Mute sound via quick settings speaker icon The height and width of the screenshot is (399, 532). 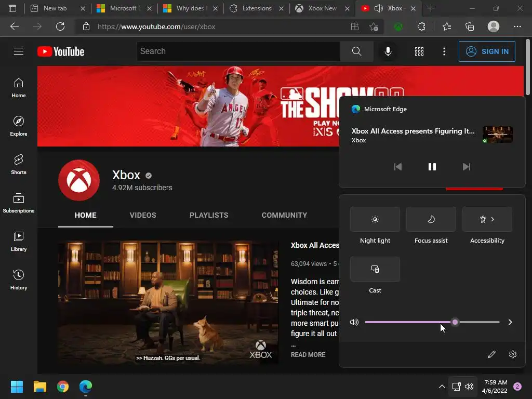click(354, 322)
